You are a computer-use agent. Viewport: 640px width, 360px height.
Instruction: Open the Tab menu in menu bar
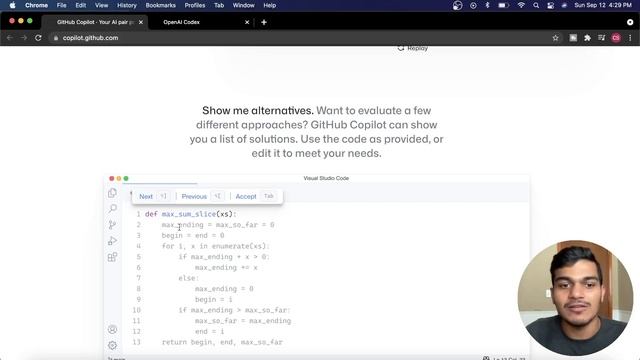219,5
